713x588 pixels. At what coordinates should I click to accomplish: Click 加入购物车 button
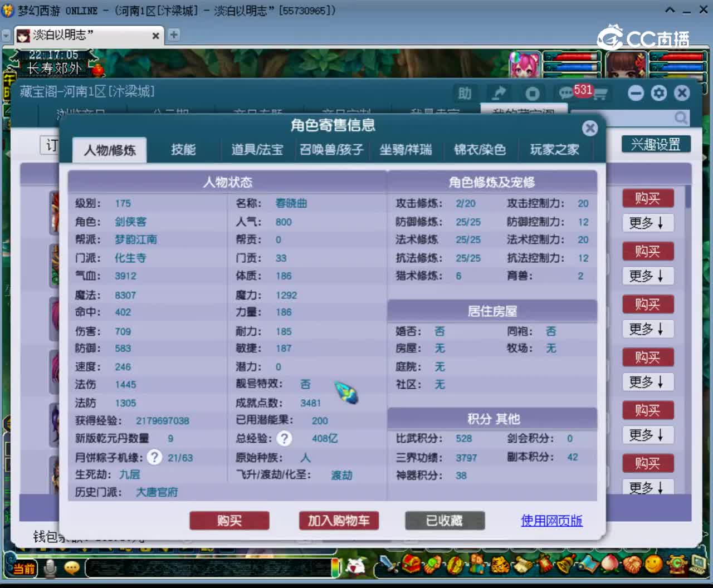339,521
